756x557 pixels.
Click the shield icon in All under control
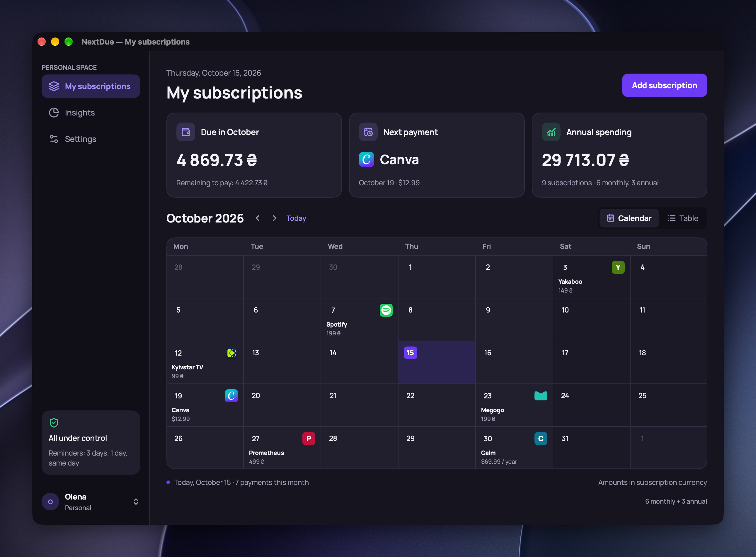[54, 422]
